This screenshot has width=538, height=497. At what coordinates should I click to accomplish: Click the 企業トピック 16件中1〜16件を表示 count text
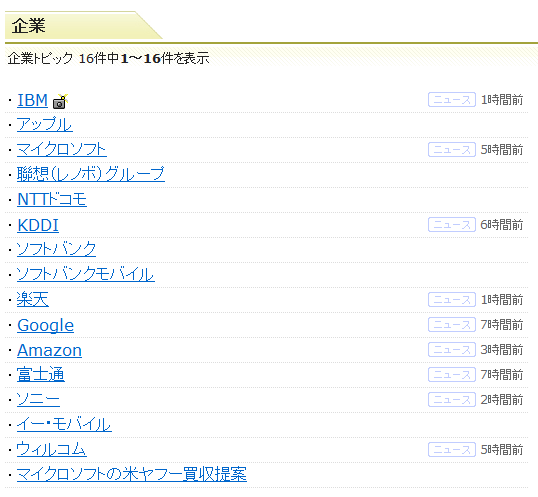click(108, 58)
